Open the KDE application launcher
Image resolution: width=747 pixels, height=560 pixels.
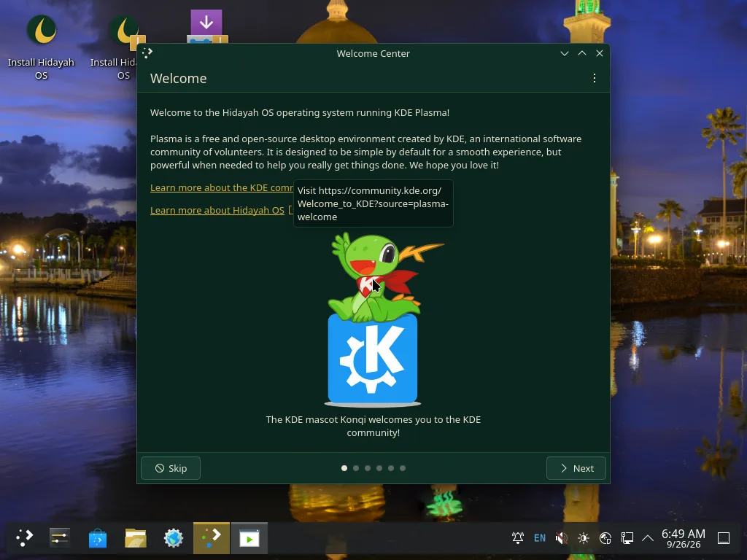(24, 538)
